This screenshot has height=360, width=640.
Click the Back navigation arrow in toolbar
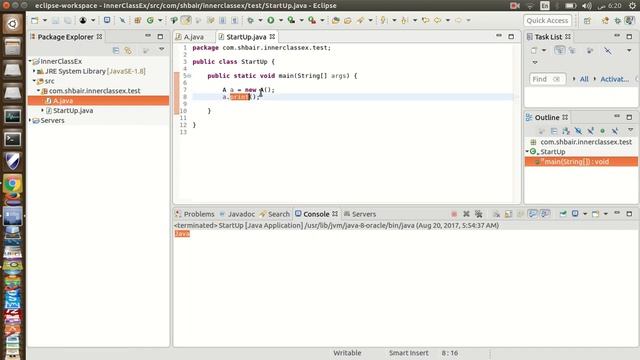[x=438, y=20]
